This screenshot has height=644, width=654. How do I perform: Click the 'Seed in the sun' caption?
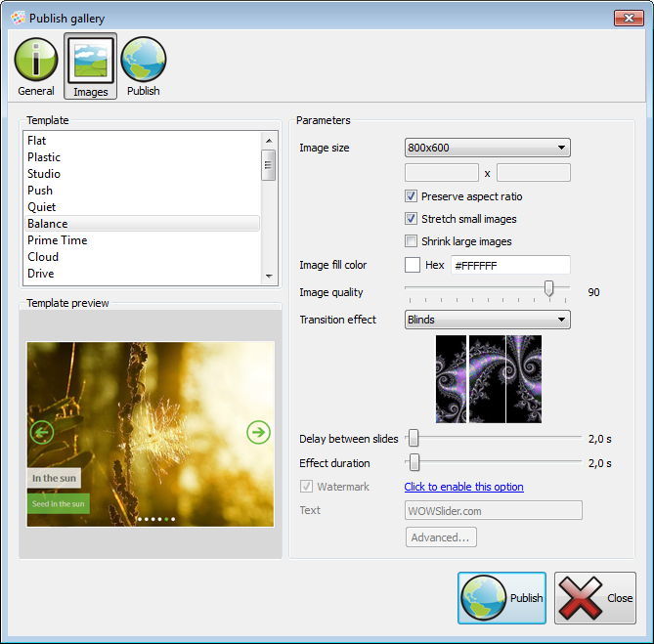(59, 503)
